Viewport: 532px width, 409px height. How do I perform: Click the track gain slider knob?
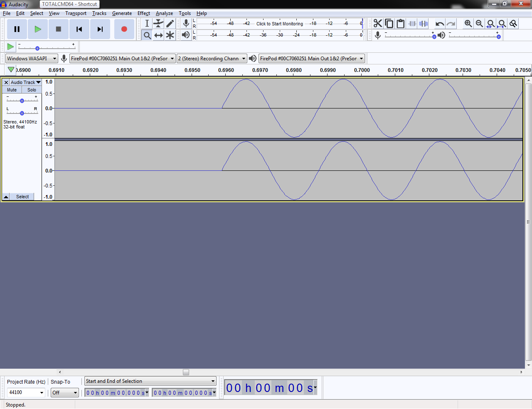click(22, 101)
